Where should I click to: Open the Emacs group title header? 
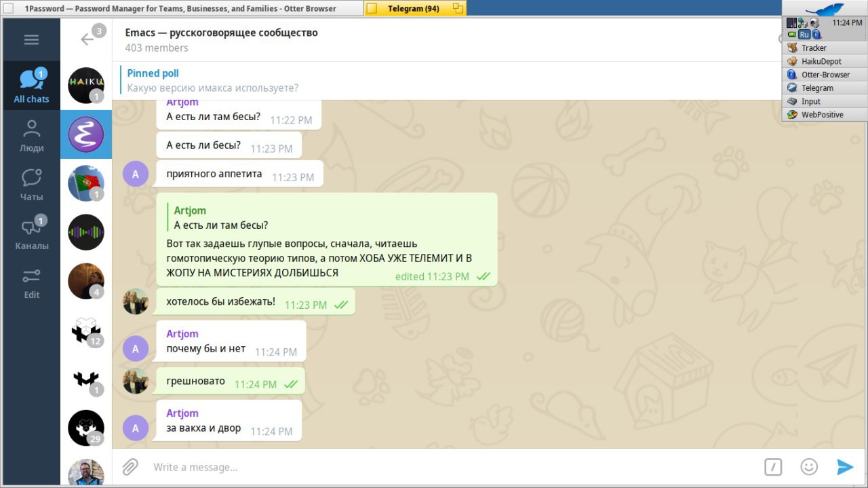point(221,33)
